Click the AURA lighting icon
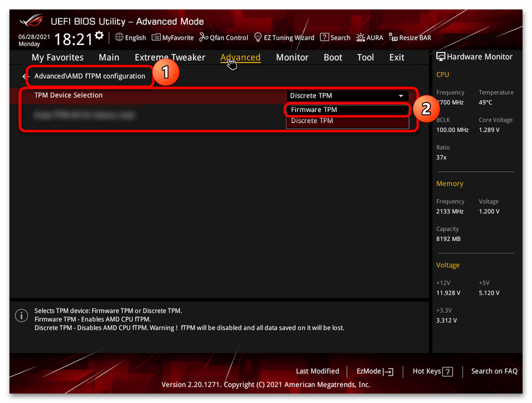Image resolution: width=532 pixels, height=403 pixels. (361, 37)
